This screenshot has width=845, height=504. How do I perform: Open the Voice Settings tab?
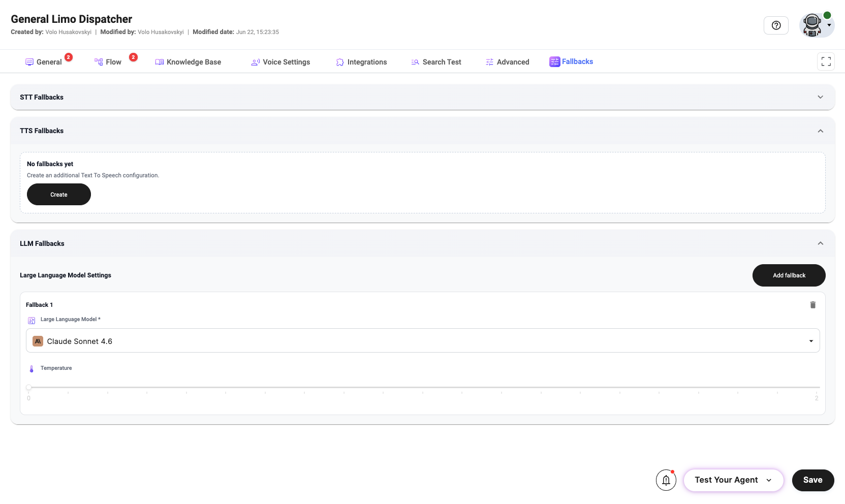(280, 62)
